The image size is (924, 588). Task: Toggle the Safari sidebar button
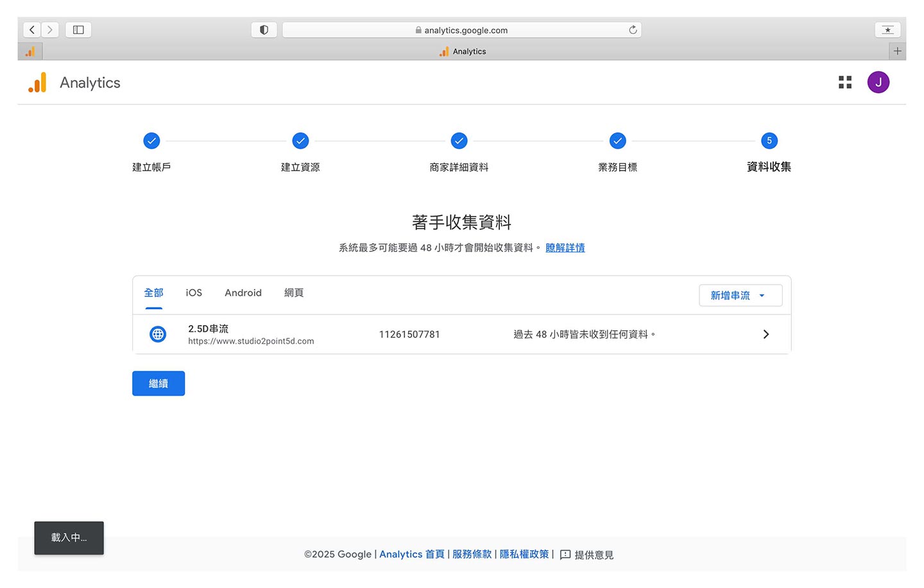coord(78,29)
